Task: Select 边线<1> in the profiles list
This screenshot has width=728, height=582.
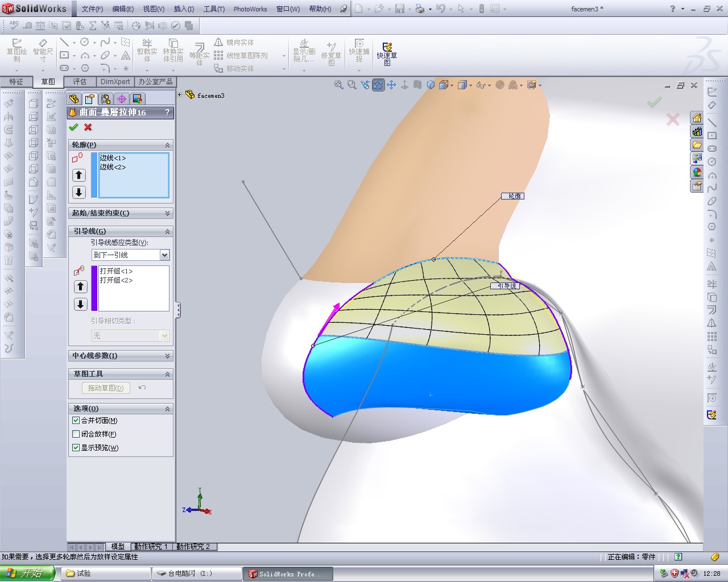Action: tap(113, 158)
